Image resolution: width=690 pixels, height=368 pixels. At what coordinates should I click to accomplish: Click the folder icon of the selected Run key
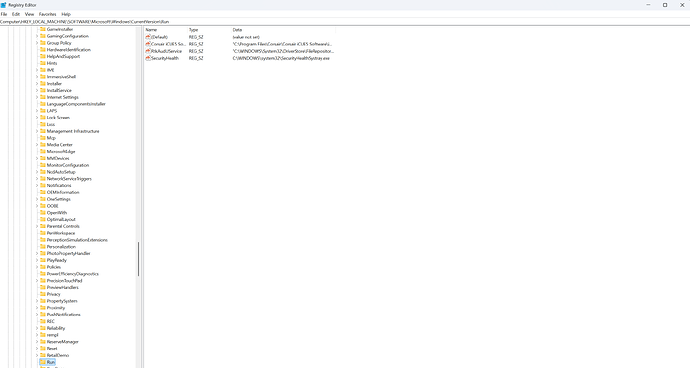tap(43, 362)
